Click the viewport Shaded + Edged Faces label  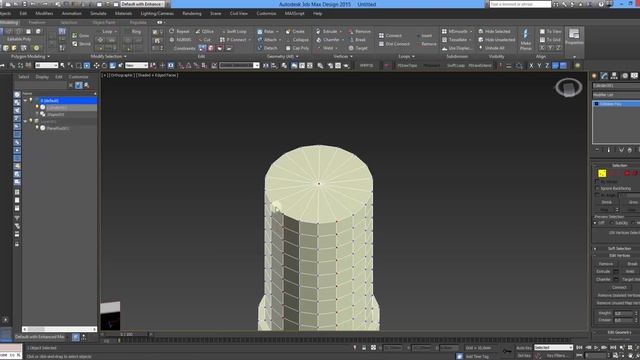point(157,75)
